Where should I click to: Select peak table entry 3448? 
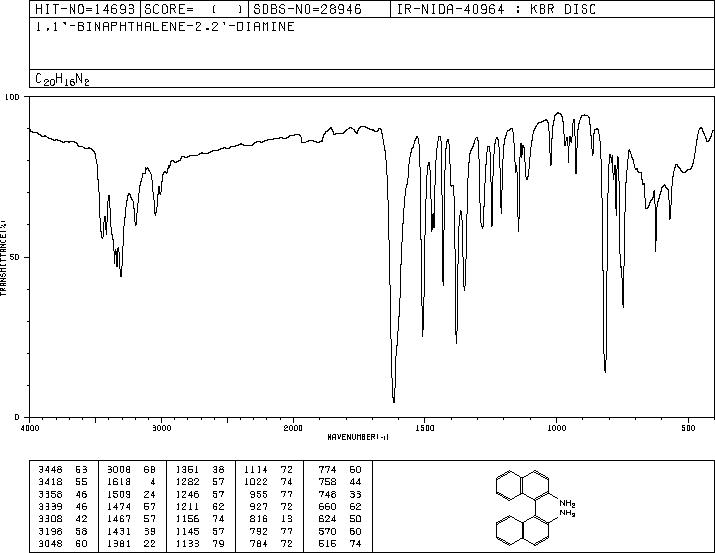tap(62, 470)
